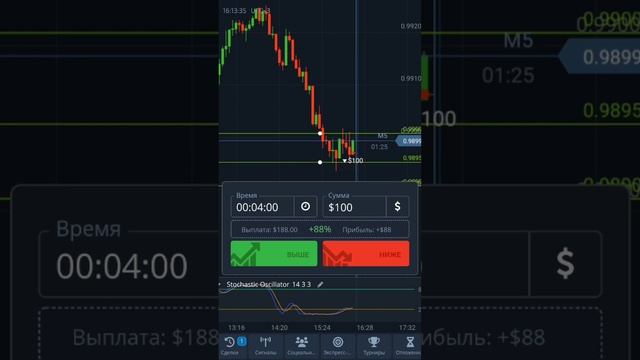The width and height of the screenshot is (640, 360).
Task: Click the Прибыль: +$88 profit text
Action: pos(367,230)
